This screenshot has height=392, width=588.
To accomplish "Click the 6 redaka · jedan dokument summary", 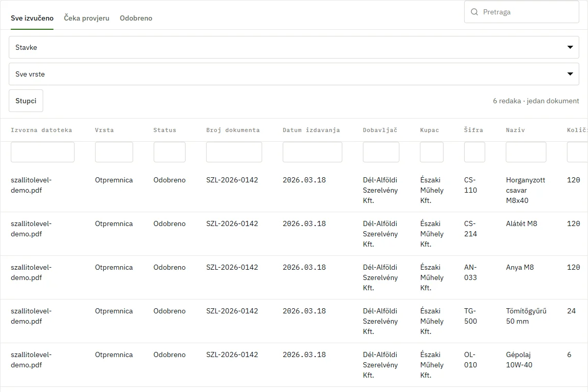I will tap(536, 101).
